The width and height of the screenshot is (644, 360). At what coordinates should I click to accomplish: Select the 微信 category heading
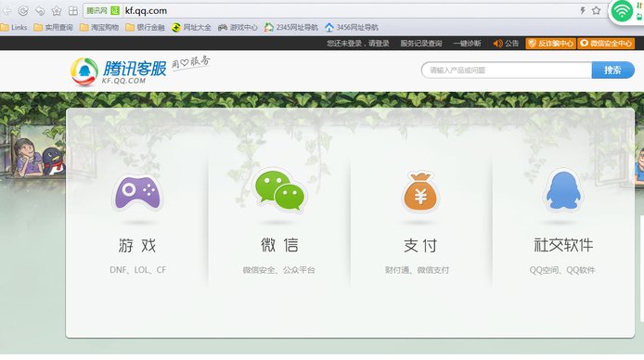click(279, 245)
